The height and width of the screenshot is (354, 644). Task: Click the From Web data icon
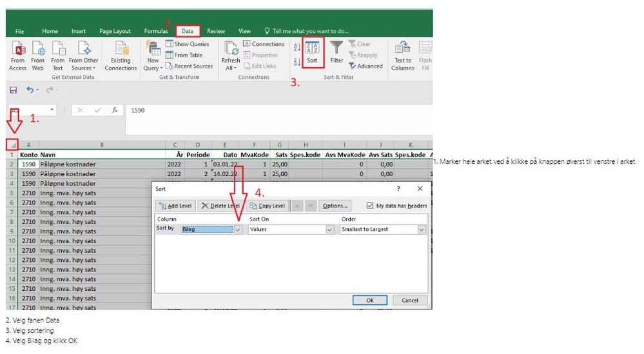(38, 48)
